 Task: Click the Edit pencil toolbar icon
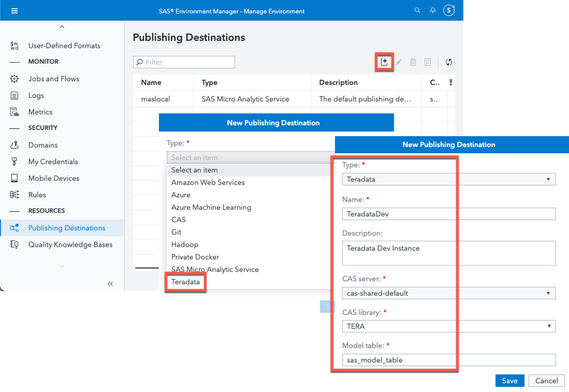click(x=399, y=62)
